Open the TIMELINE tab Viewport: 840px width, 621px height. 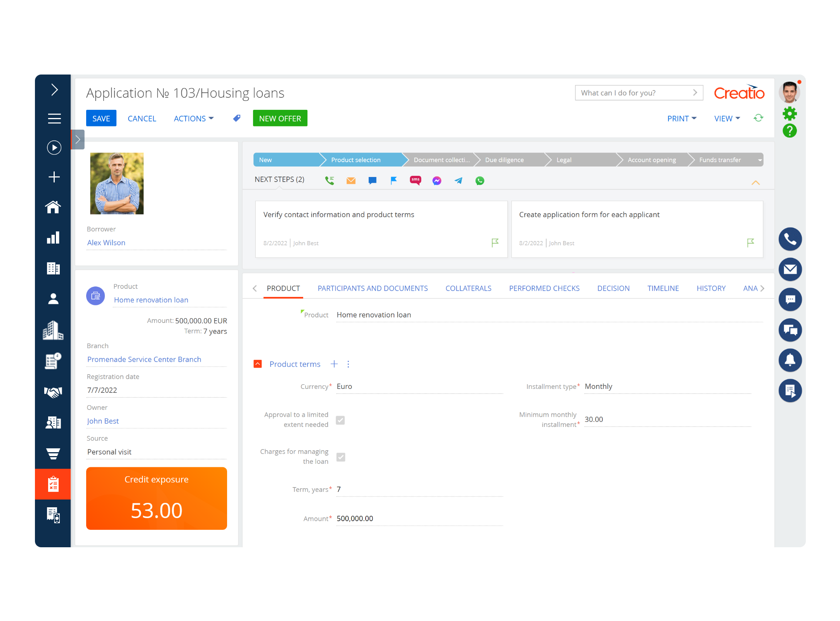pyautogui.click(x=663, y=288)
